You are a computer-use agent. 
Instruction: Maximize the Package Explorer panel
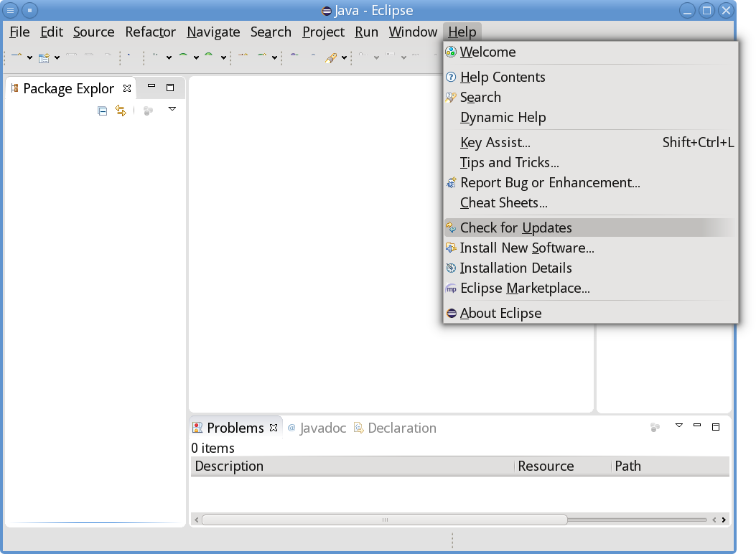click(x=170, y=88)
